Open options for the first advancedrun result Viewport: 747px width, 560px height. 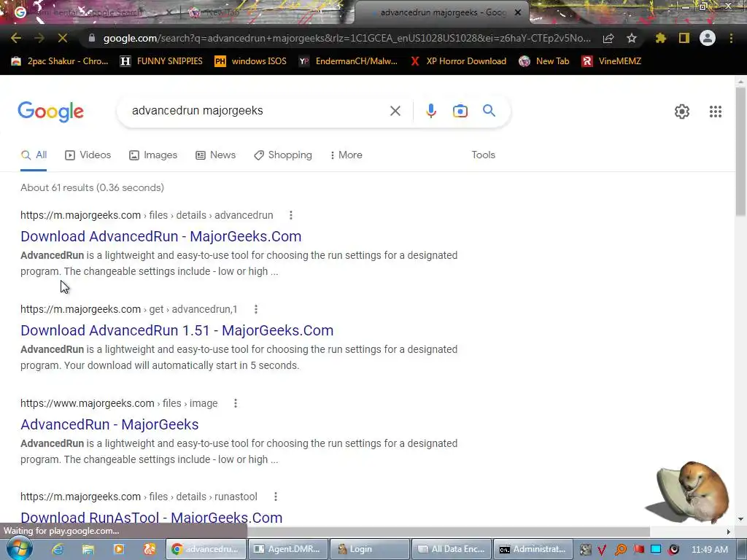290,215
